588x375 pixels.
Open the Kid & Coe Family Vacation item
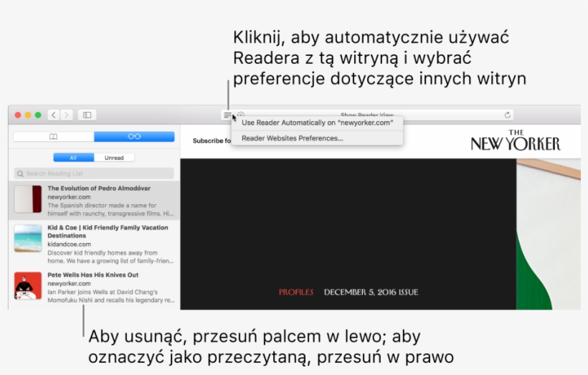[x=94, y=244]
